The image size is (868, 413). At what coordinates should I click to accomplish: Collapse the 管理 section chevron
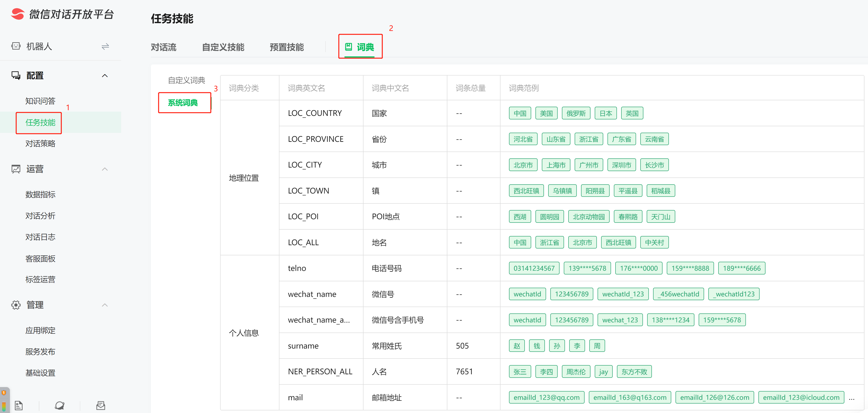[x=105, y=305]
